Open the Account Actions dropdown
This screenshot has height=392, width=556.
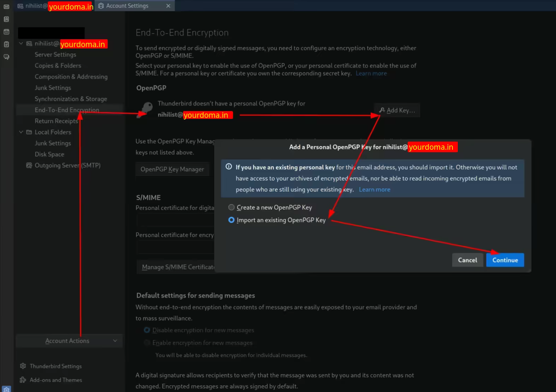[x=69, y=341]
